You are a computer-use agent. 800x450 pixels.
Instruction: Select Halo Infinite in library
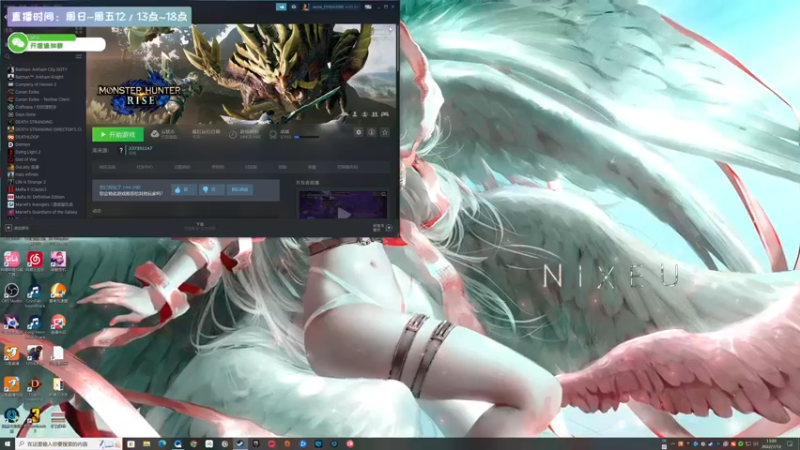[x=27, y=174]
